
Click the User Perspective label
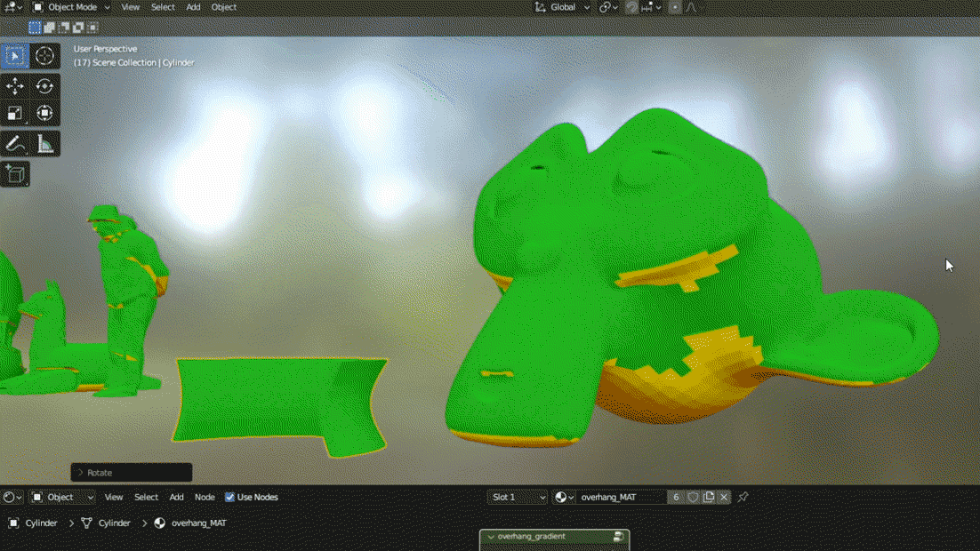[x=105, y=49]
